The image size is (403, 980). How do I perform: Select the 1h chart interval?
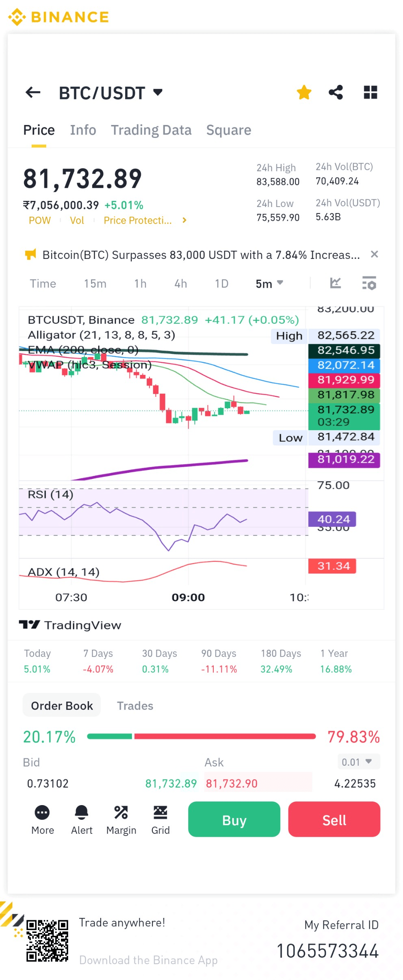[x=141, y=284]
